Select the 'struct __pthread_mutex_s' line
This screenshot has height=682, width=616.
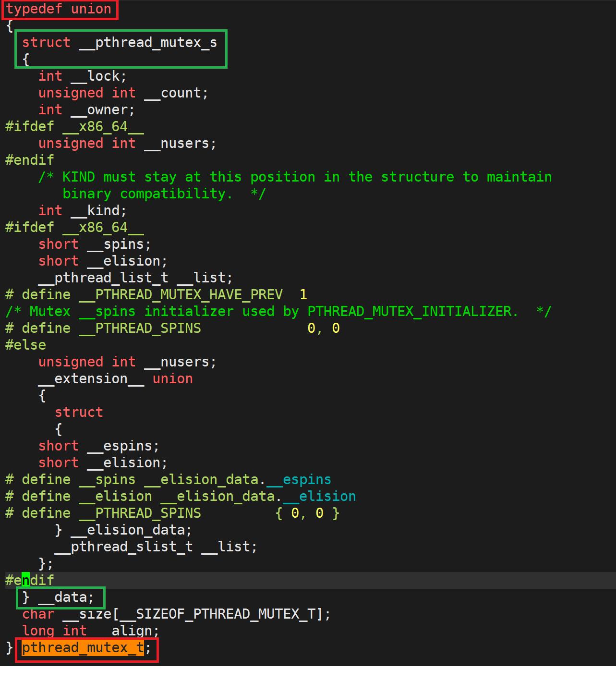120,43
